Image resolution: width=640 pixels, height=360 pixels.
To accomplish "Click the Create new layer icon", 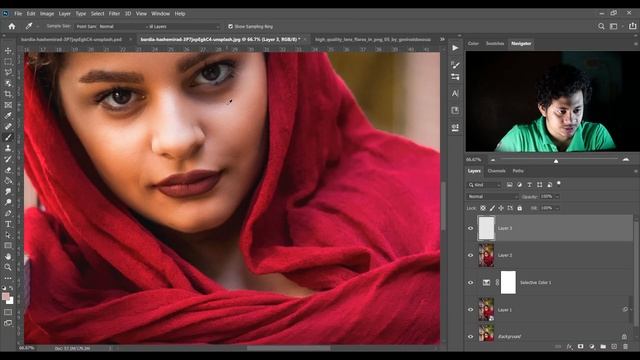I will point(614,347).
